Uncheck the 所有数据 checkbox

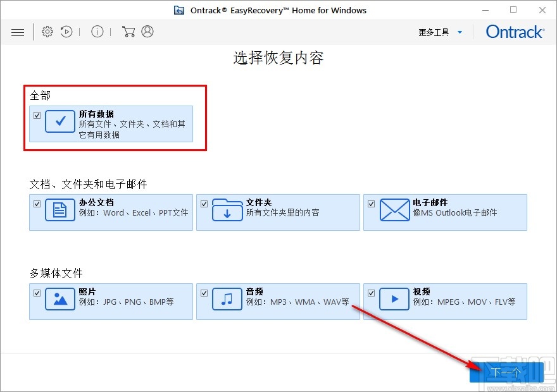click(x=37, y=115)
